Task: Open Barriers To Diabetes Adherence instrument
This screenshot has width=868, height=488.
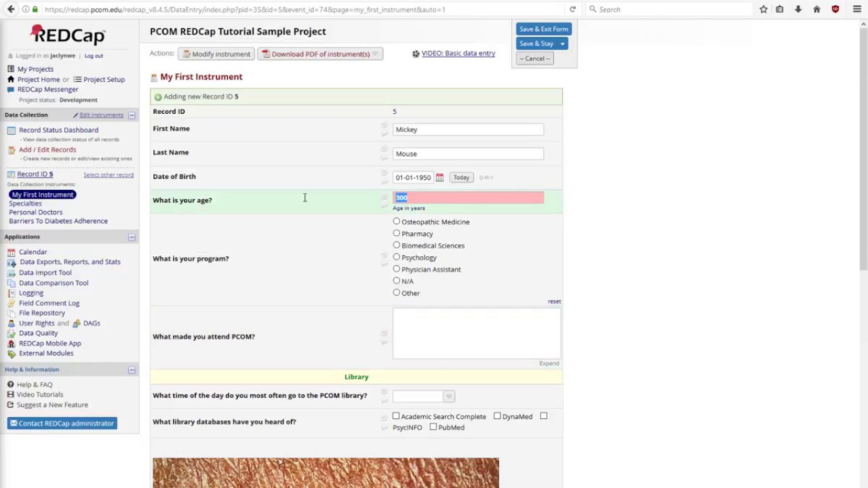Action: 58,221
